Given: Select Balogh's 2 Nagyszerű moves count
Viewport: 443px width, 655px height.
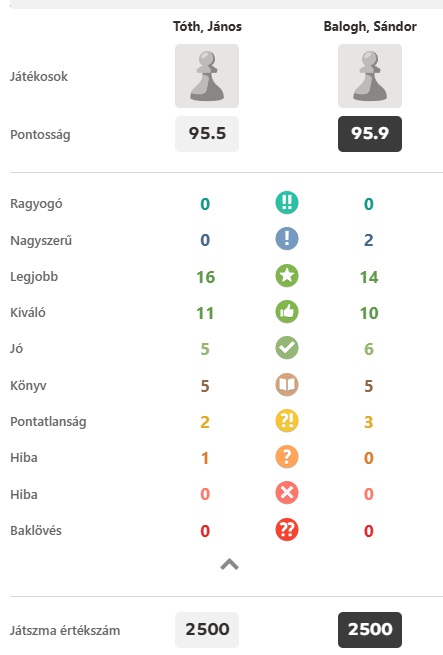Looking at the screenshot, I should (x=369, y=240).
